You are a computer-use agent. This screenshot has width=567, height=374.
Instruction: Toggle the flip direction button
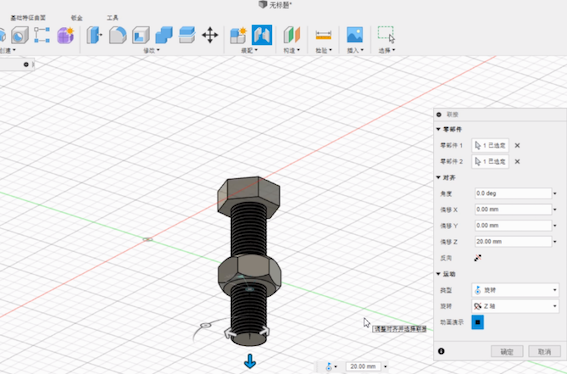point(478,258)
